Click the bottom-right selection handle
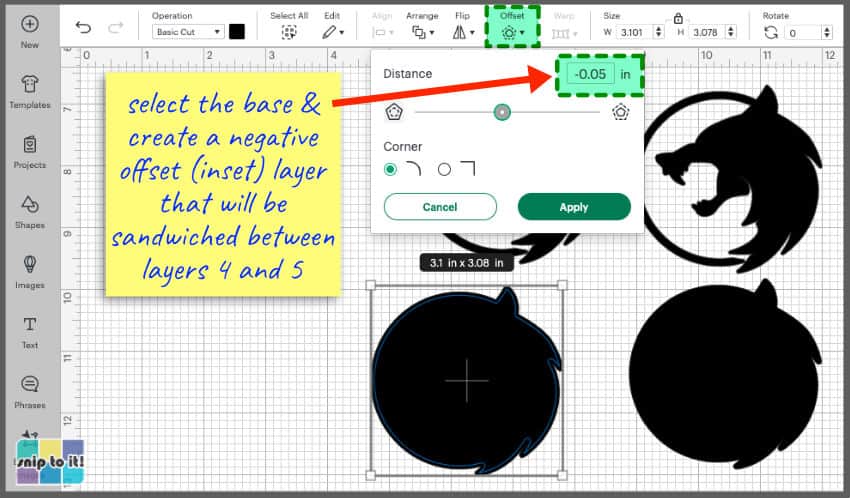 pyautogui.click(x=563, y=476)
